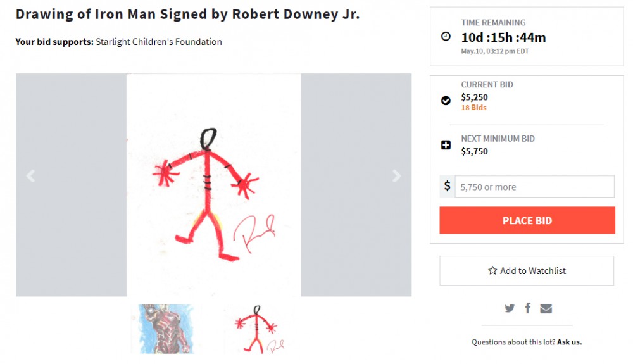The height and width of the screenshot is (364, 633).
Task: Open the 18 Bids history link
Action: click(x=473, y=108)
